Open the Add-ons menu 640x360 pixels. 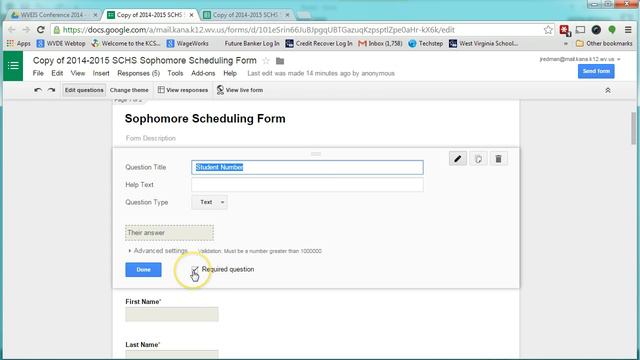pos(203,73)
